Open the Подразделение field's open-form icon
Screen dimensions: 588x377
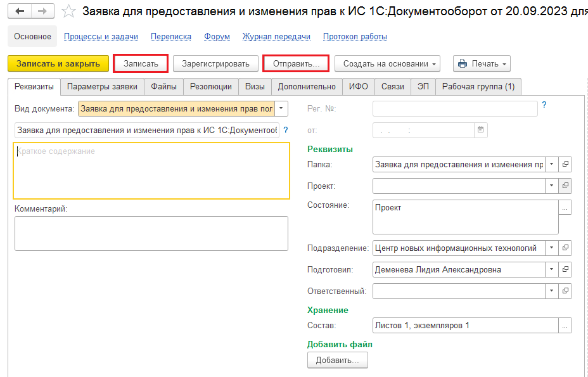click(565, 248)
